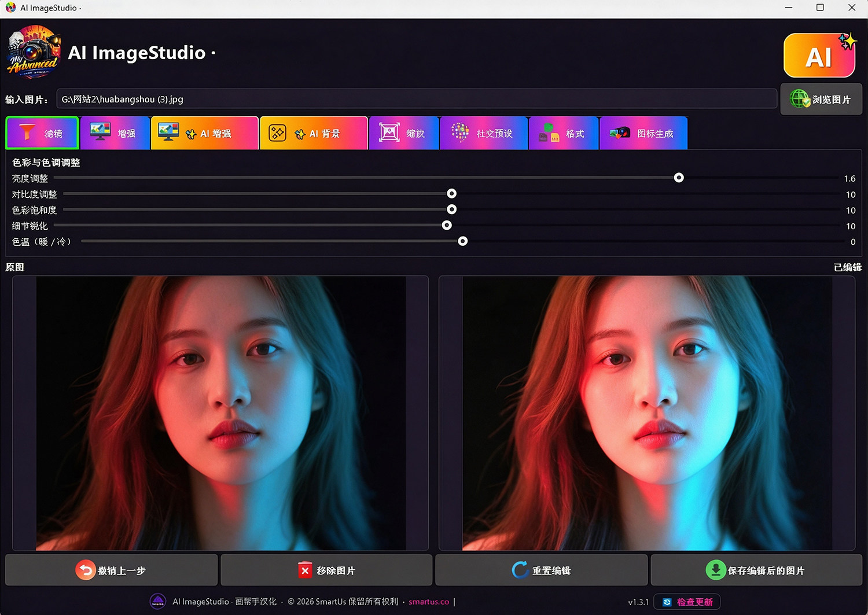Click the 亮度调整 slider handle
This screenshot has height=615, width=868.
point(679,178)
